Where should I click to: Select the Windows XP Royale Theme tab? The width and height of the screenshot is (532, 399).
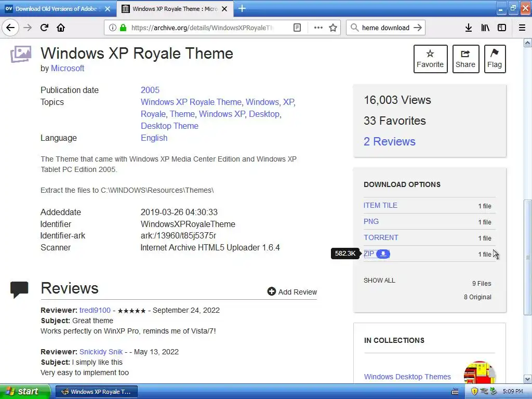(175, 9)
